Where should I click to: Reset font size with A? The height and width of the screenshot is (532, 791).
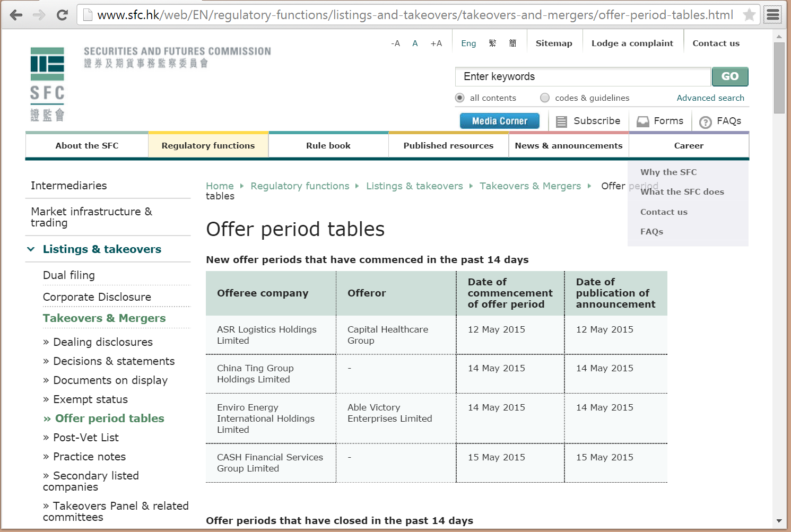(415, 43)
